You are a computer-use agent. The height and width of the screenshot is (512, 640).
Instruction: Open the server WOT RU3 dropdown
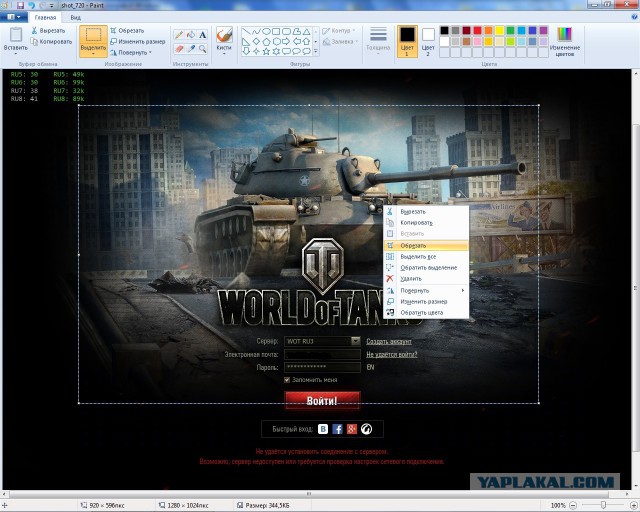pos(356,341)
